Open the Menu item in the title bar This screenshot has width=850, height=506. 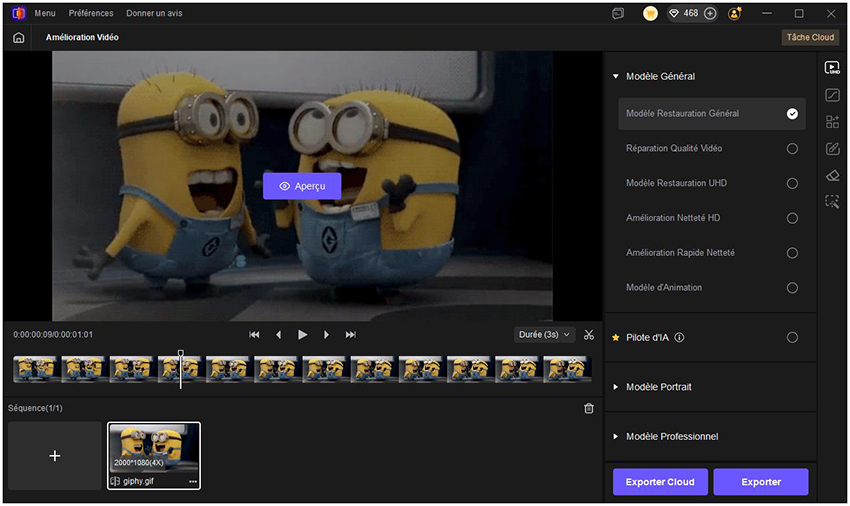pos(45,14)
